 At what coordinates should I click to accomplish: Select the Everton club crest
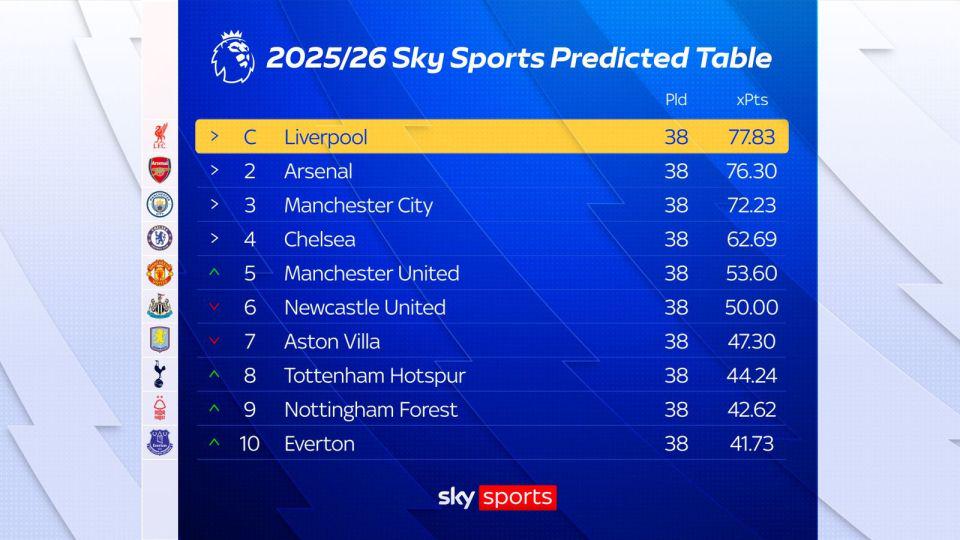pos(160,442)
